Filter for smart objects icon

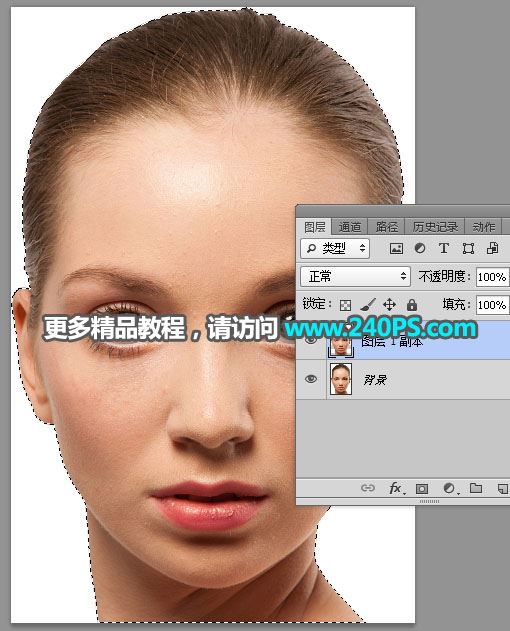click(x=492, y=248)
